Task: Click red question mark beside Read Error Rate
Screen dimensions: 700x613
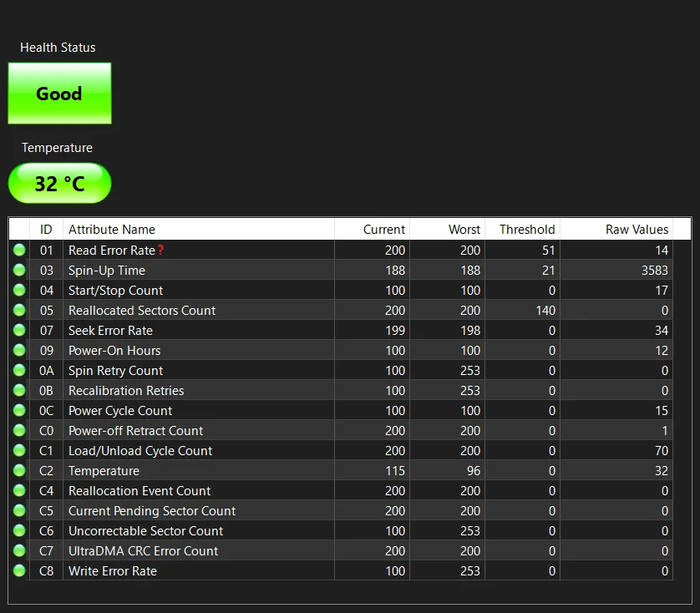Action: pos(160,250)
